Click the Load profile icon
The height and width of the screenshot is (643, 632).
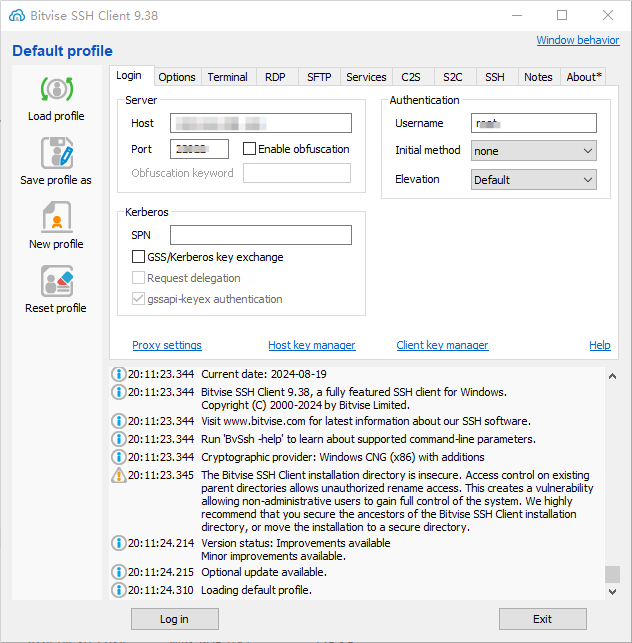click(57, 89)
